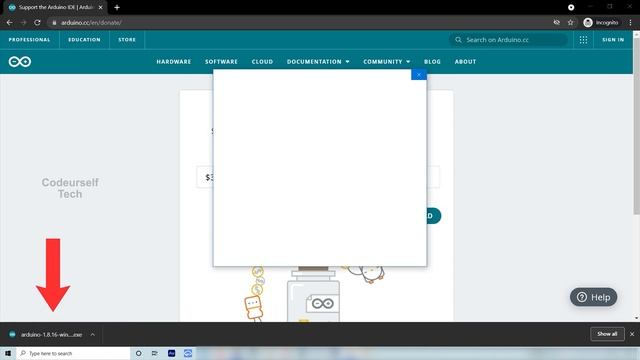Open the Software menu item
This screenshot has height=360, width=640.
tap(221, 62)
